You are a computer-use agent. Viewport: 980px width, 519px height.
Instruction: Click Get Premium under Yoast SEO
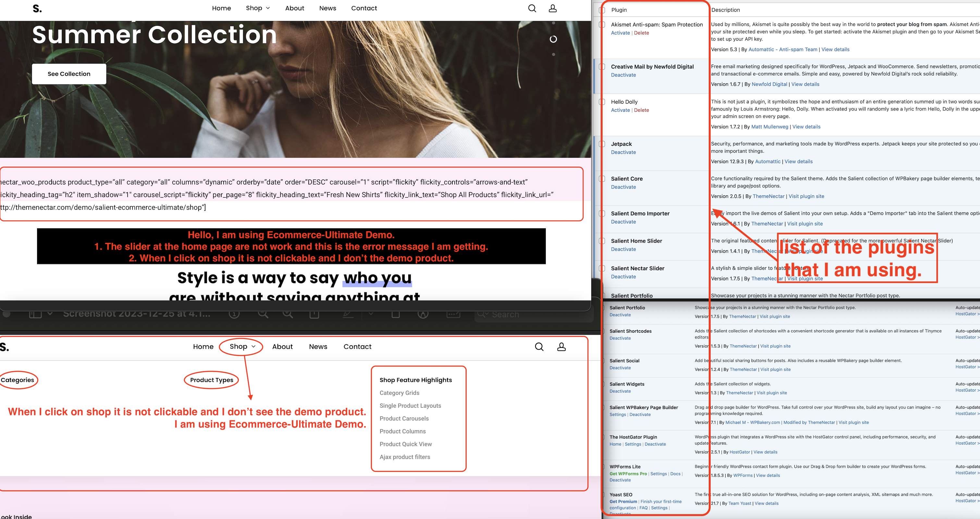click(623, 502)
